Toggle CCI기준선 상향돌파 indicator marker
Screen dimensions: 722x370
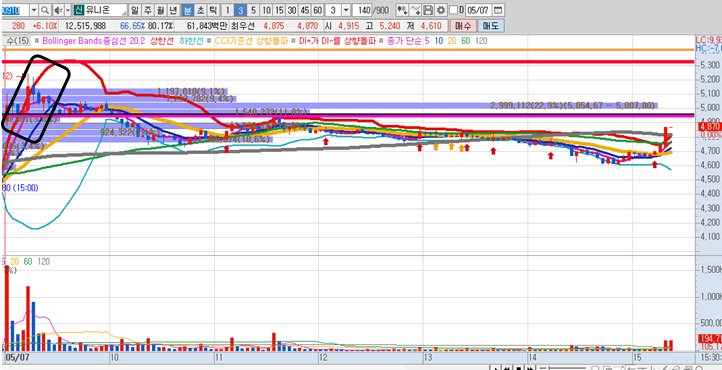210,41
